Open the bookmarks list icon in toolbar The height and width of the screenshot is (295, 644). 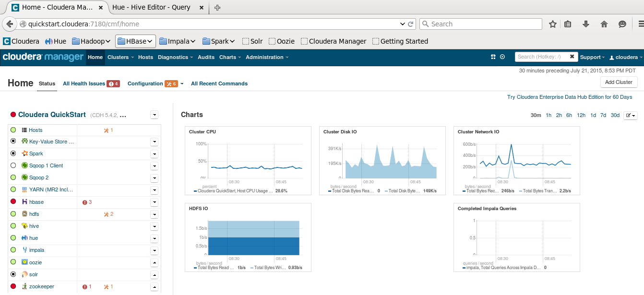coord(568,24)
